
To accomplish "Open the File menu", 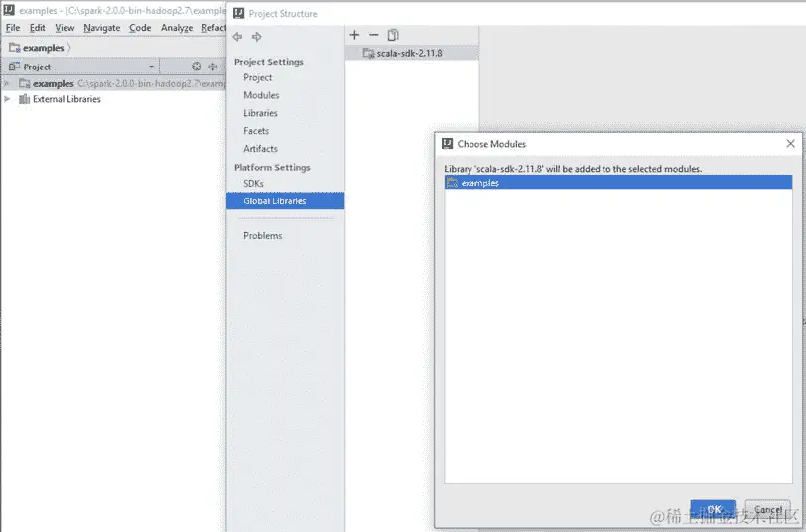I will point(13,28).
